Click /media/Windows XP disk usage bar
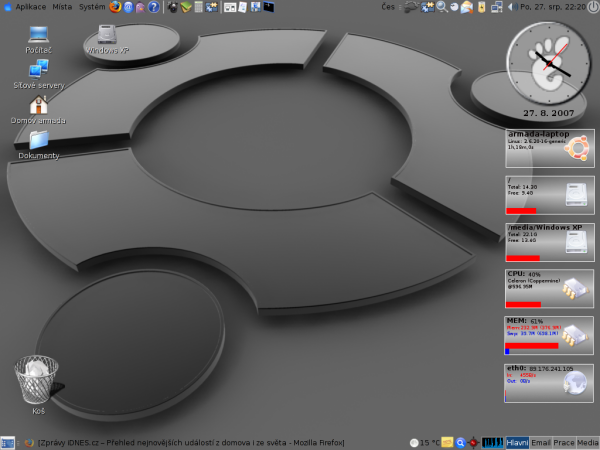 (523, 258)
